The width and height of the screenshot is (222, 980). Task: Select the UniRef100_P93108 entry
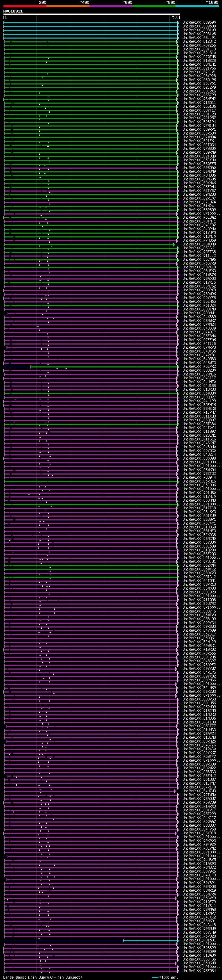tap(199, 34)
